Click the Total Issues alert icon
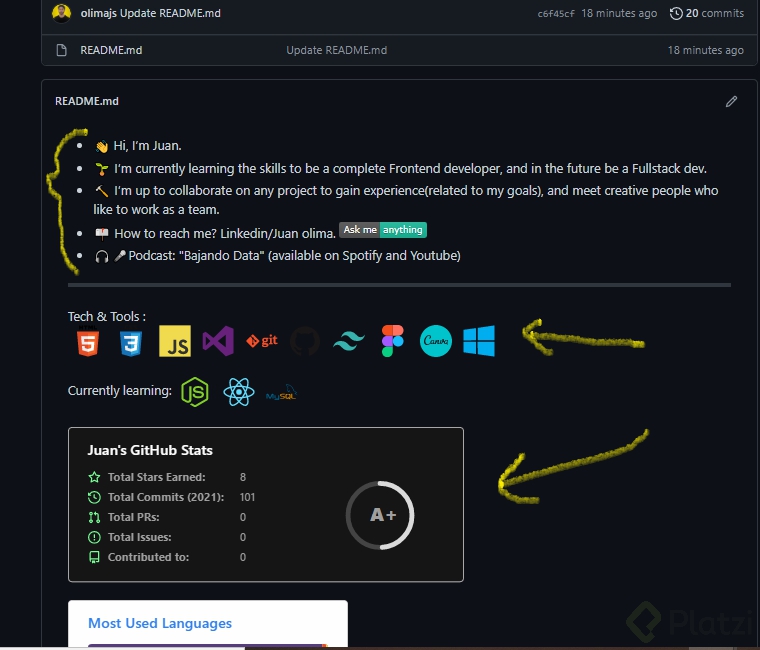This screenshot has height=650, width=760. click(x=95, y=537)
